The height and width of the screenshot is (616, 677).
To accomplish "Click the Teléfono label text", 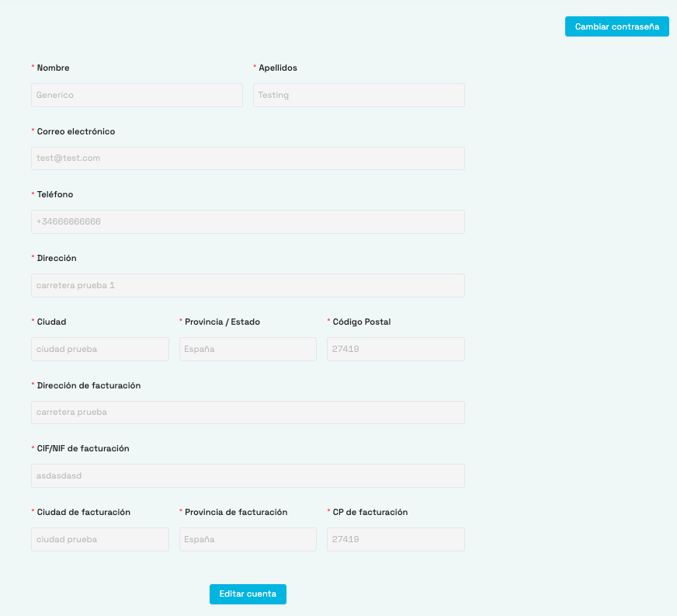I will 55,195.
